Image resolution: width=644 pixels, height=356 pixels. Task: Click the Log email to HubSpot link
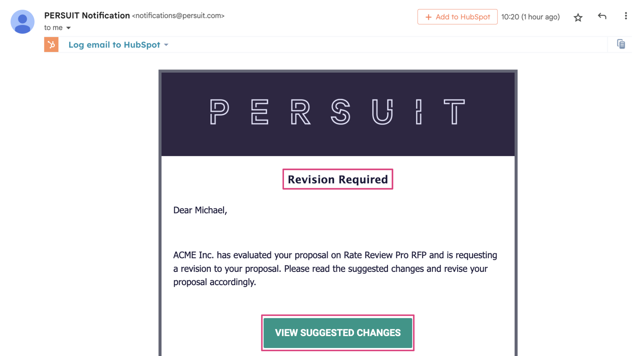[x=114, y=45]
